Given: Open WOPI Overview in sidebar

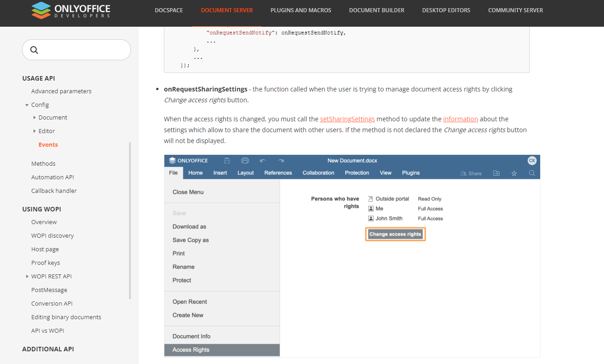Looking at the screenshot, I should point(44,222).
